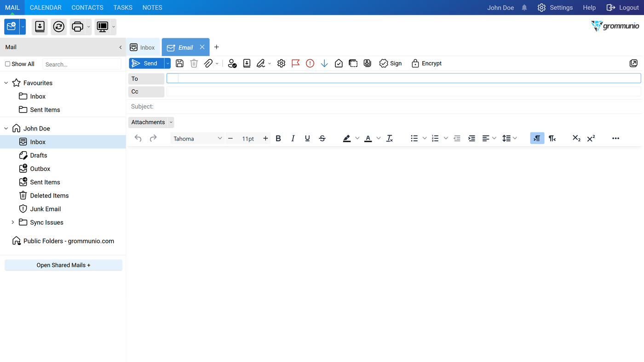Toggle underline formatting
This screenshot has width=644, height=362.
[307, 138]
